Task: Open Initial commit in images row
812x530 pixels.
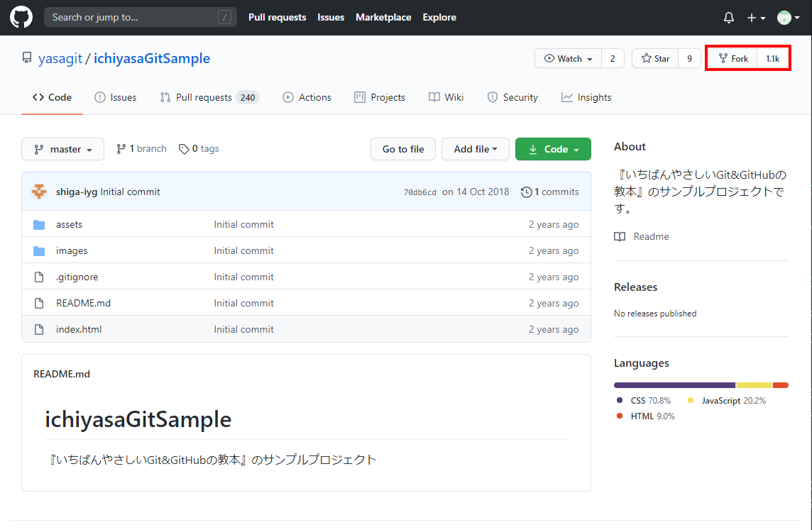Action: coord(244,251)
